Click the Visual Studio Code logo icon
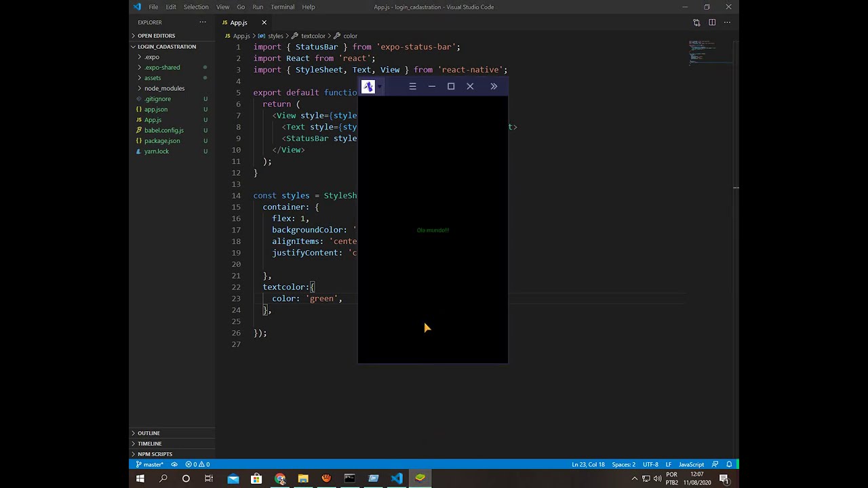 pyautogui.click(x=137, y=7)
